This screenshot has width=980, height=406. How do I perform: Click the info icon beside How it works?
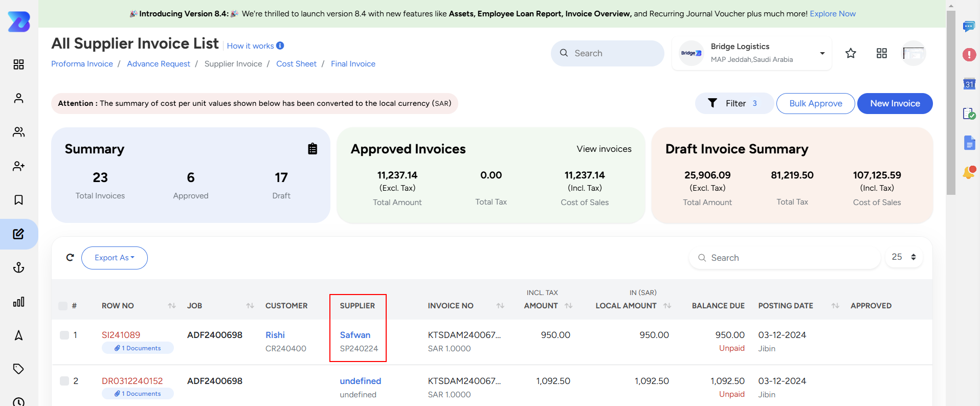(x=280, y=46)
